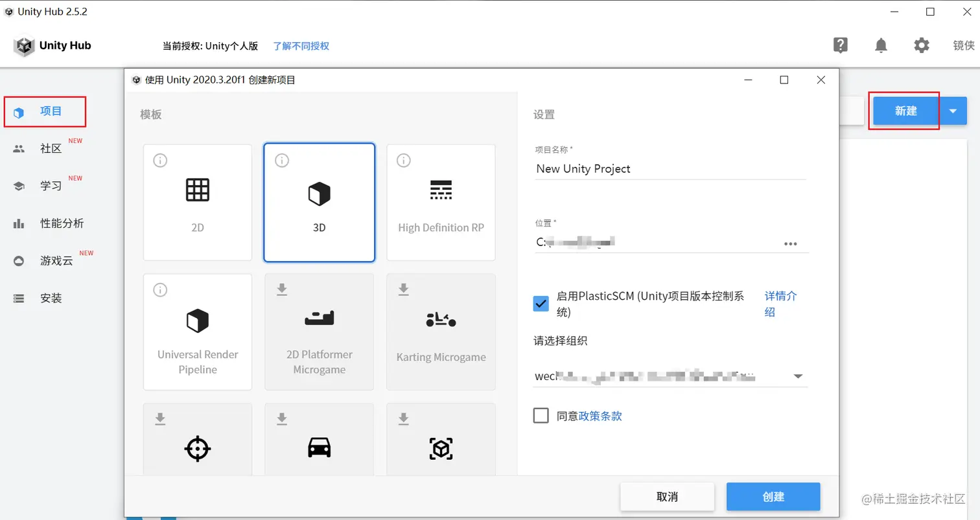The height and width of the screenshot is (520, 980).
Task: Open the 社区 sidebar tab
Action: pos(51,148)
